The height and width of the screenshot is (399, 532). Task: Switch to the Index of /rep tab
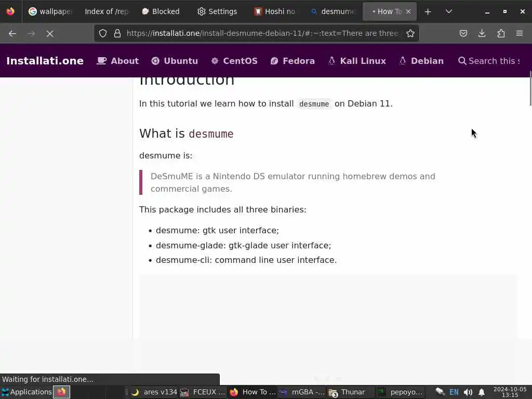pyautogui.click(x=107, y=11)
